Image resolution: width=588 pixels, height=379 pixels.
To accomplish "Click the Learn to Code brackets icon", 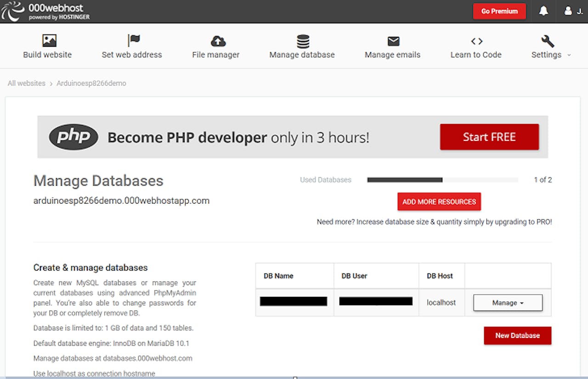I will click(x=476, y=41).
